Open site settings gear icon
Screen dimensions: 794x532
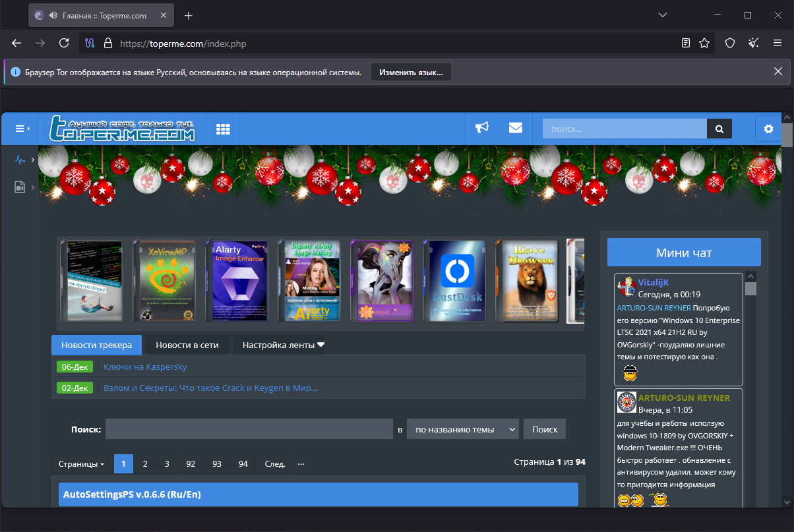[768, 129]
